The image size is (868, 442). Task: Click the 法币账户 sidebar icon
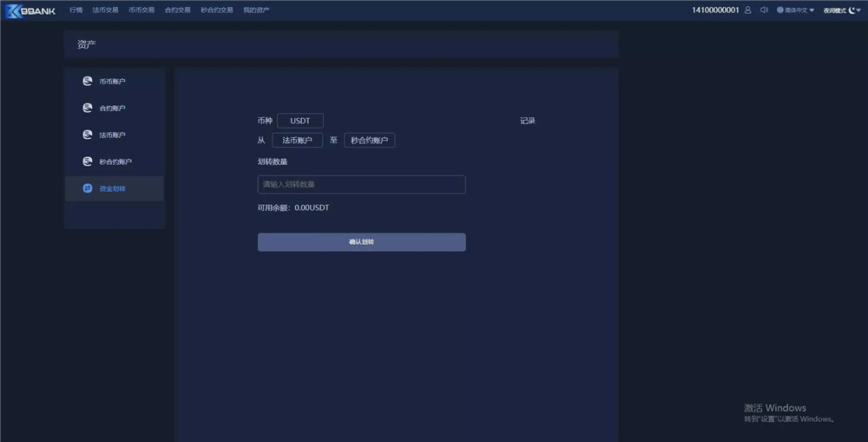coord(87,135)
